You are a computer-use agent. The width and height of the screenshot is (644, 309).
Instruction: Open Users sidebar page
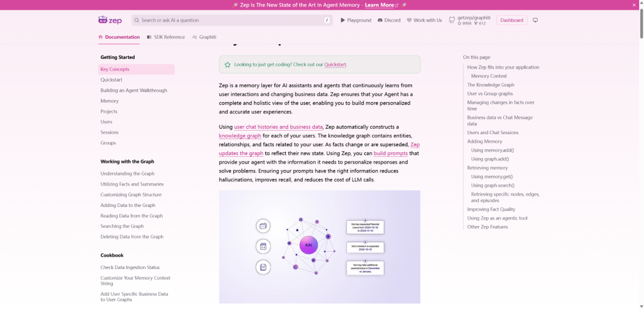coord(106,122)
